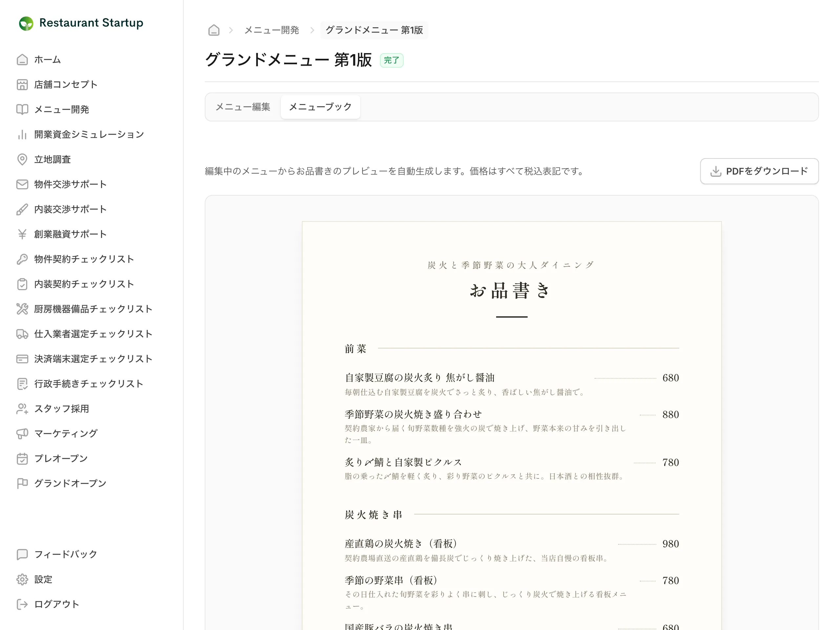Click the 前菜 section heading

355,348
